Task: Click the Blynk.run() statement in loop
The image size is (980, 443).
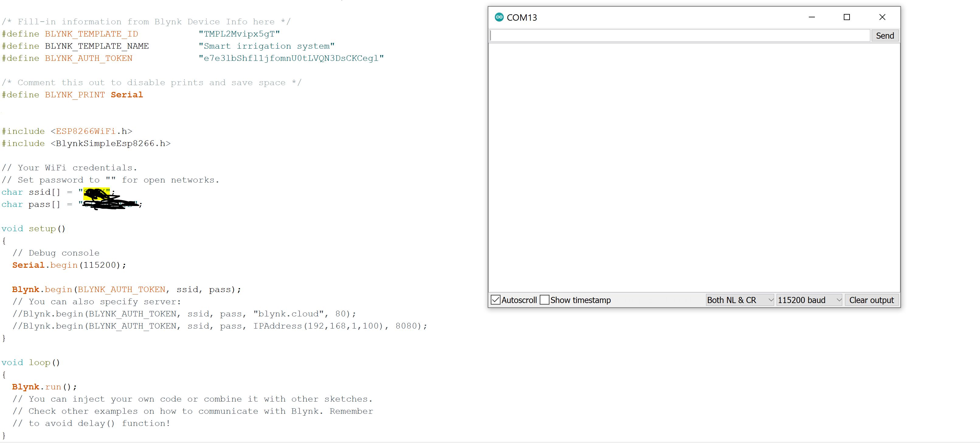Action: point(44,387)
